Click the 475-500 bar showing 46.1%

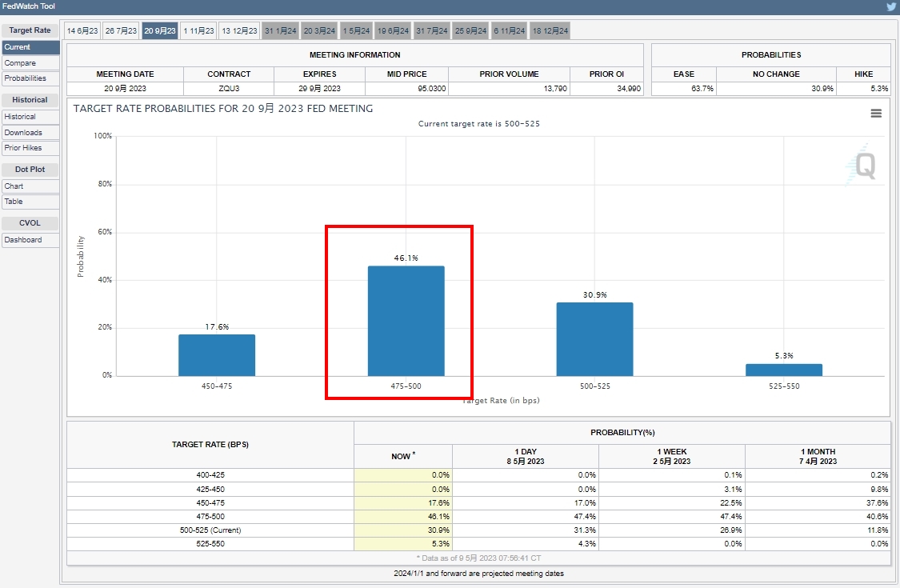(x=406, y=321)
